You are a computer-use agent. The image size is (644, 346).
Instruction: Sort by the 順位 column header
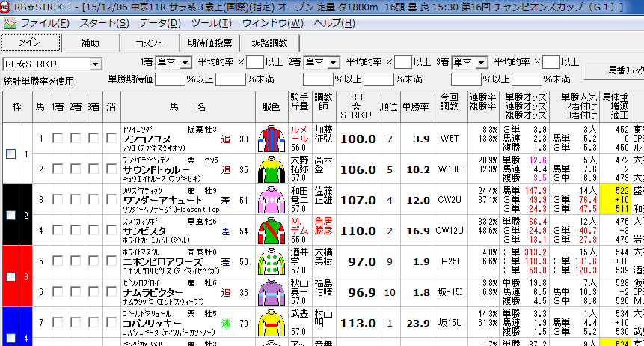[388, 107]
